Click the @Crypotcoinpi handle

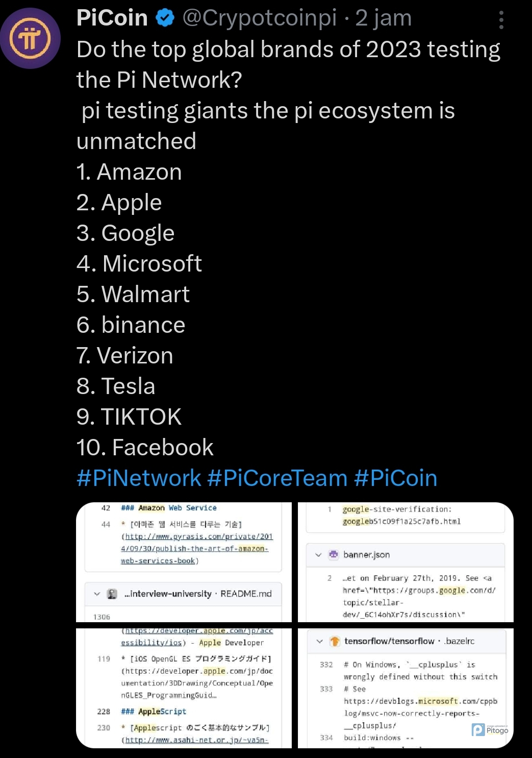tap(260, 18)
